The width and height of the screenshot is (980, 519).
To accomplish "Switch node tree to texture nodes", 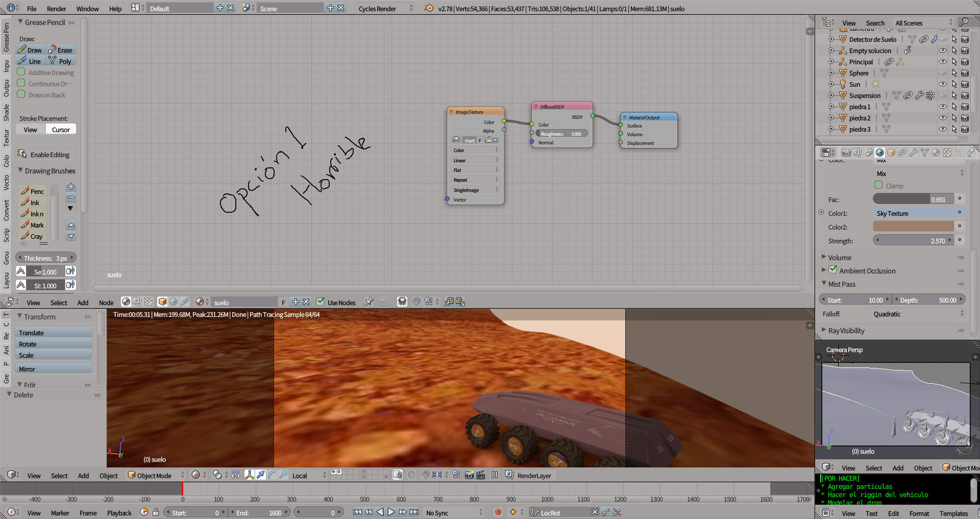I will (x=148, y=302).
